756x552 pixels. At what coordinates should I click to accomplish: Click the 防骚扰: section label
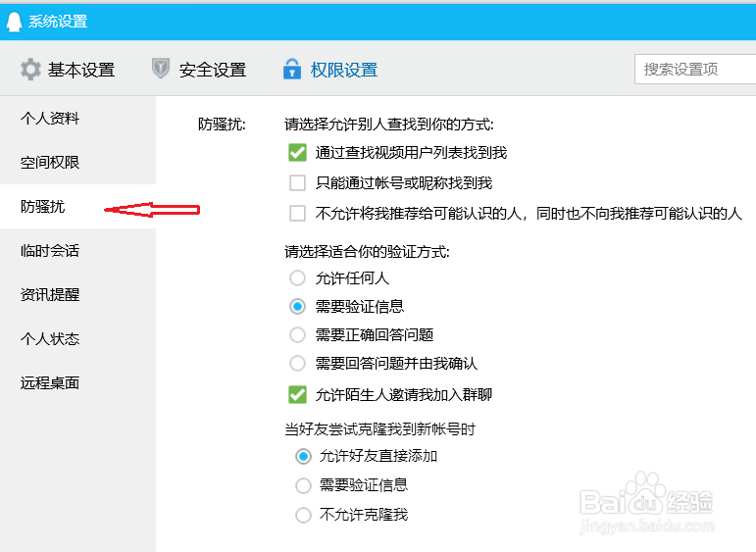(x=222, y=125)
